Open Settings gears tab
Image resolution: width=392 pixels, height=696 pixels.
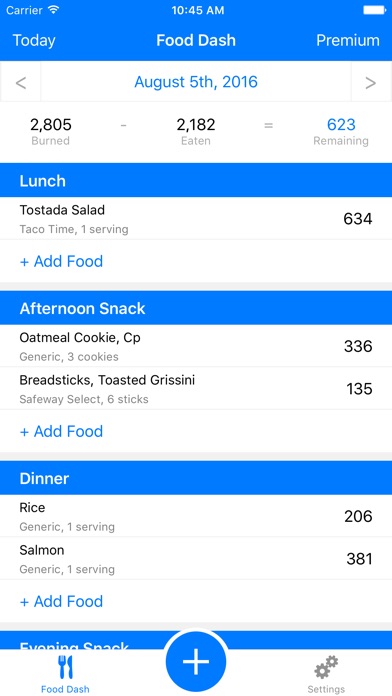[x=326, y=674]
